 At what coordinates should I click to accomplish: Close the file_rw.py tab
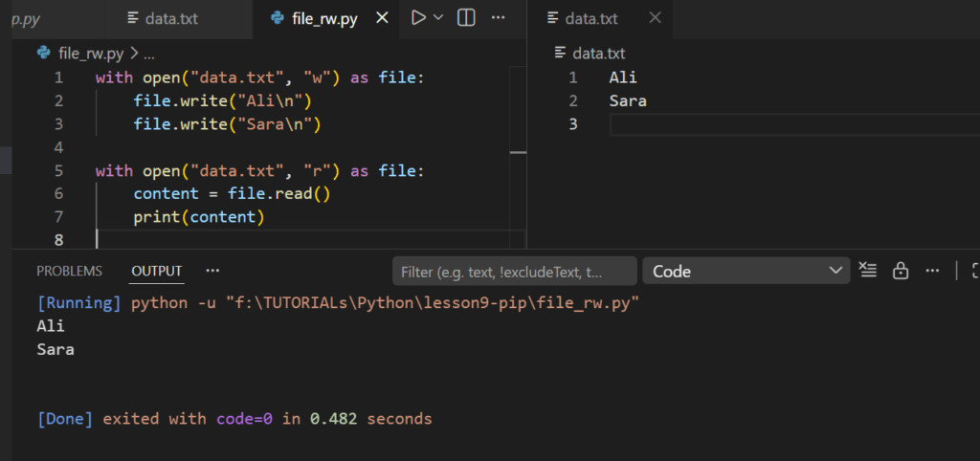point(382,18)
